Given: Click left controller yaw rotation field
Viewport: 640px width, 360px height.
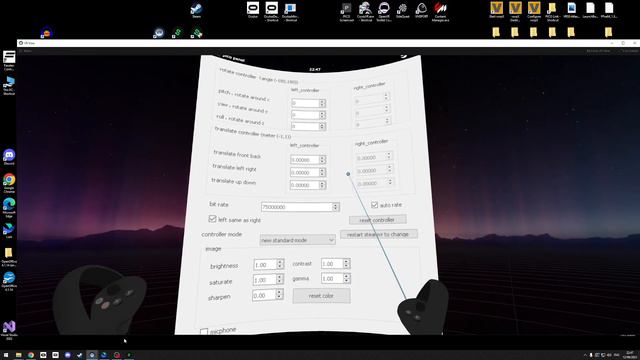Looking at the screenshot, I should coord(305,115).
